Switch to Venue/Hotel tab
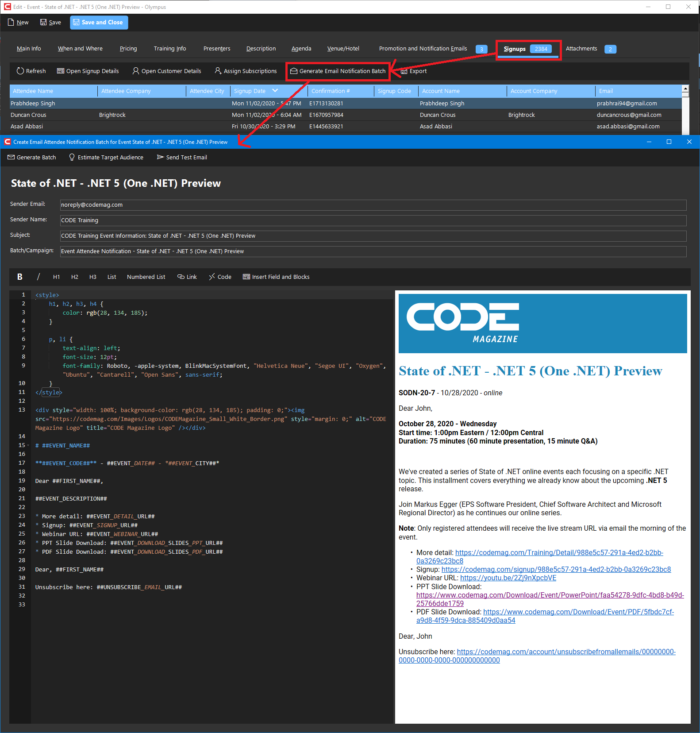 coord(343,49)
